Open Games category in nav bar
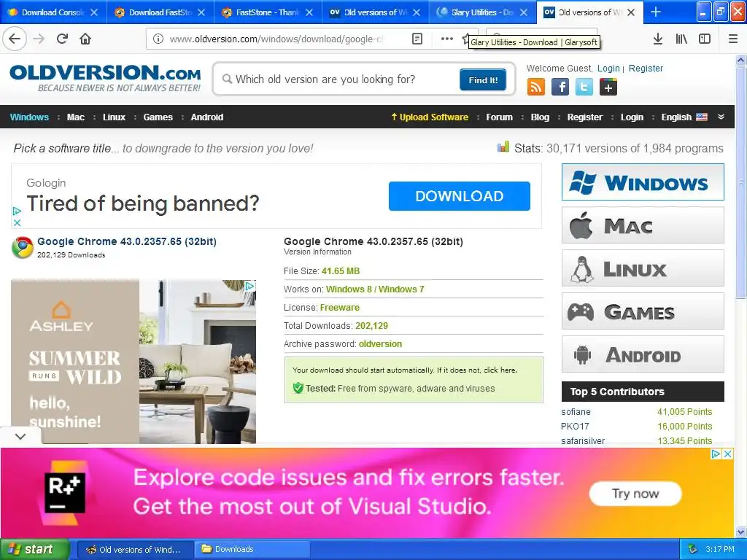747x560 pixels. click(158, 117)
